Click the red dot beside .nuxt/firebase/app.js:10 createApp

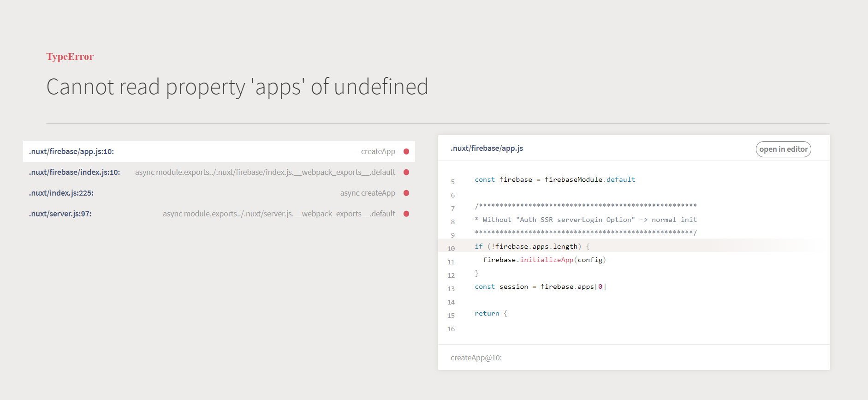point(406,151)
